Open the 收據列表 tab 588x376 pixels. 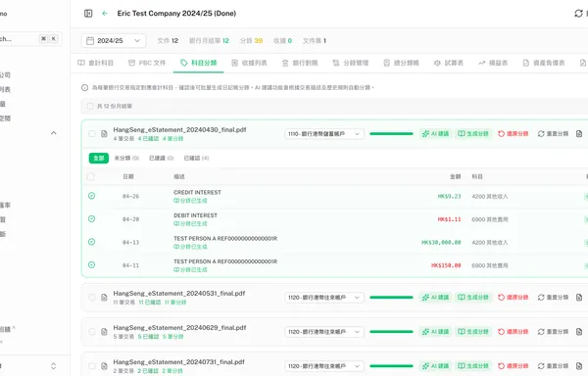(249, 63)
